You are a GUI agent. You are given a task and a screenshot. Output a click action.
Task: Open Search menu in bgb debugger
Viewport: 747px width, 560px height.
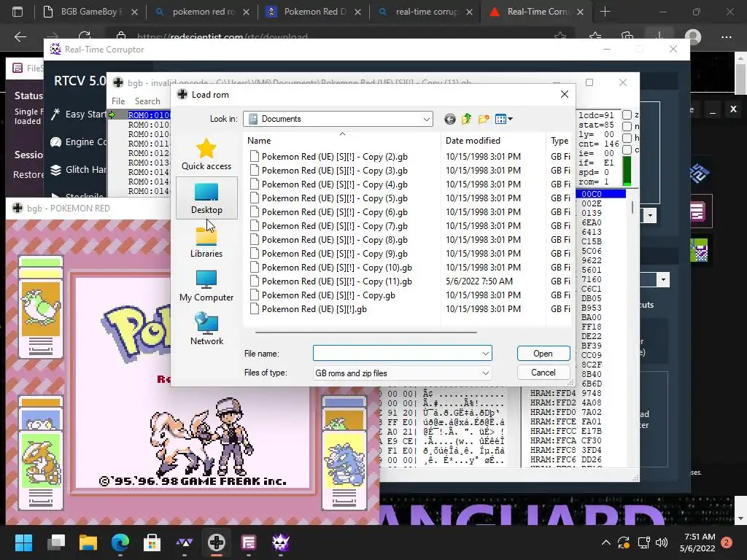click(x=147, y=101)
